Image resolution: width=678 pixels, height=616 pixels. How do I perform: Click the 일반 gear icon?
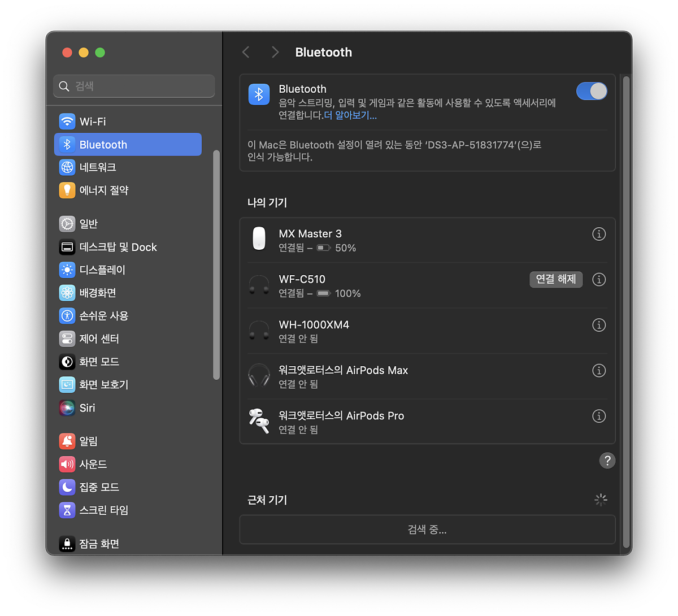click(67, 224)
